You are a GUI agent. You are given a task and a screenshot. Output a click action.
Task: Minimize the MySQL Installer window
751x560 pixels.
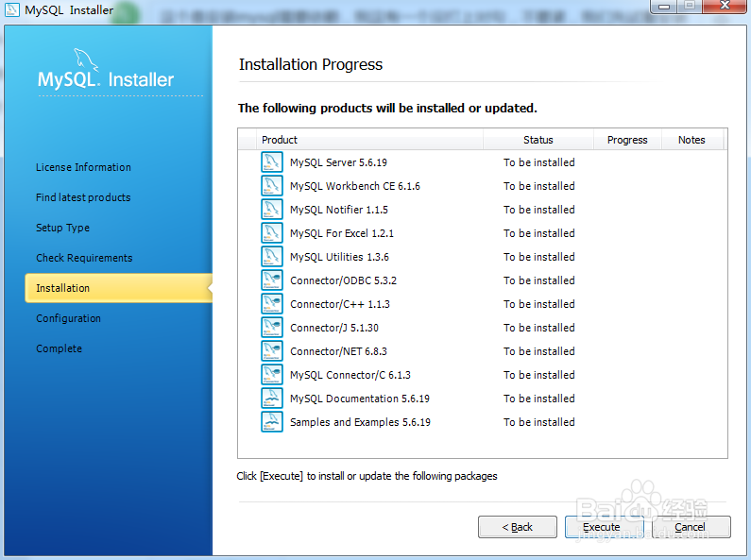point(664,7)
